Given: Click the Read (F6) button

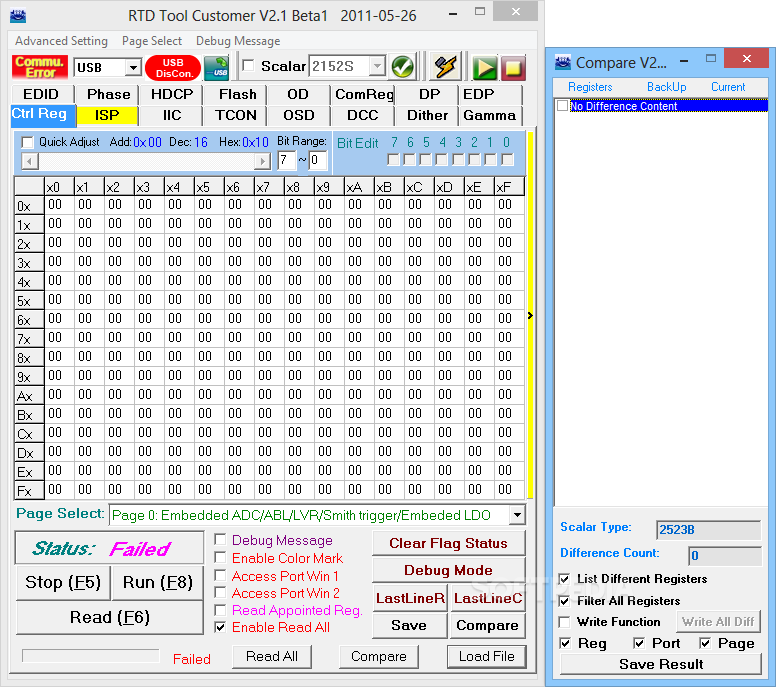Looking at the screenshot, I should coord(110,617).
